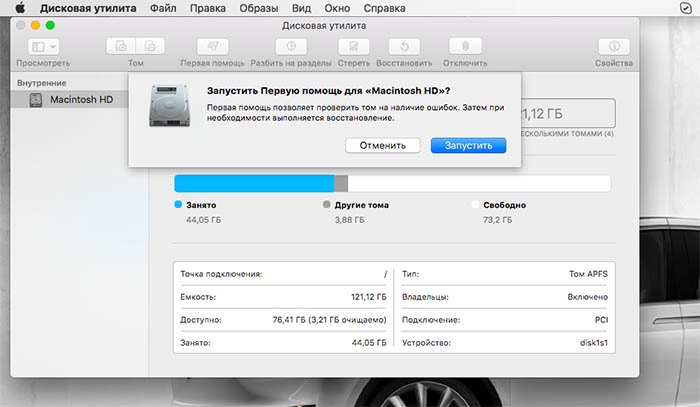Open the Дисковая утилита app menu
700x407 pixels.
click(88, 8)
